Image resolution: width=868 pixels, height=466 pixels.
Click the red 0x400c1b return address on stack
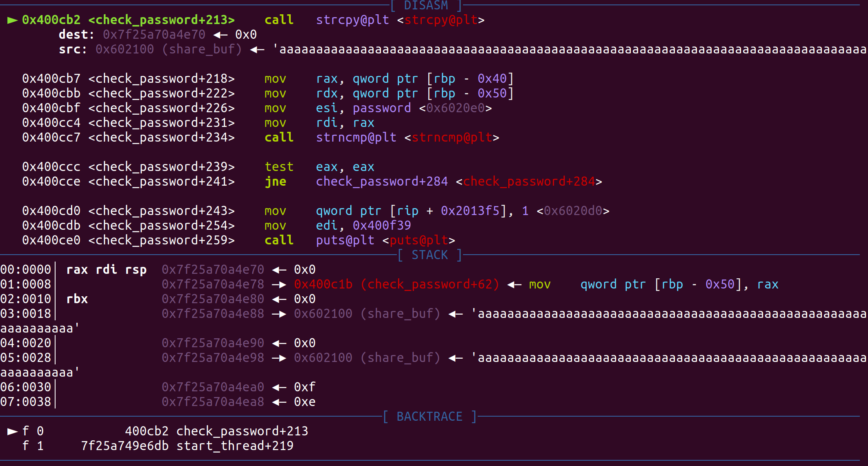tap(323, 284)
